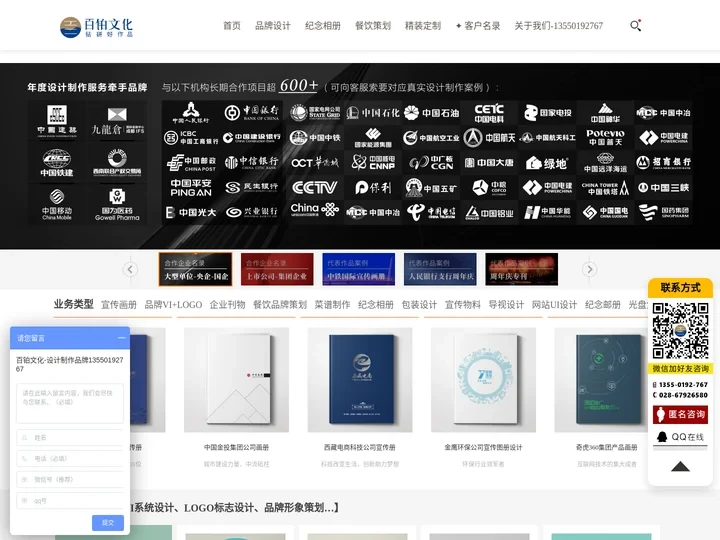Click the 中国石化 logo
Image resolution: width=720 pixels, height=540 pixels.
(x=373, y=112)
